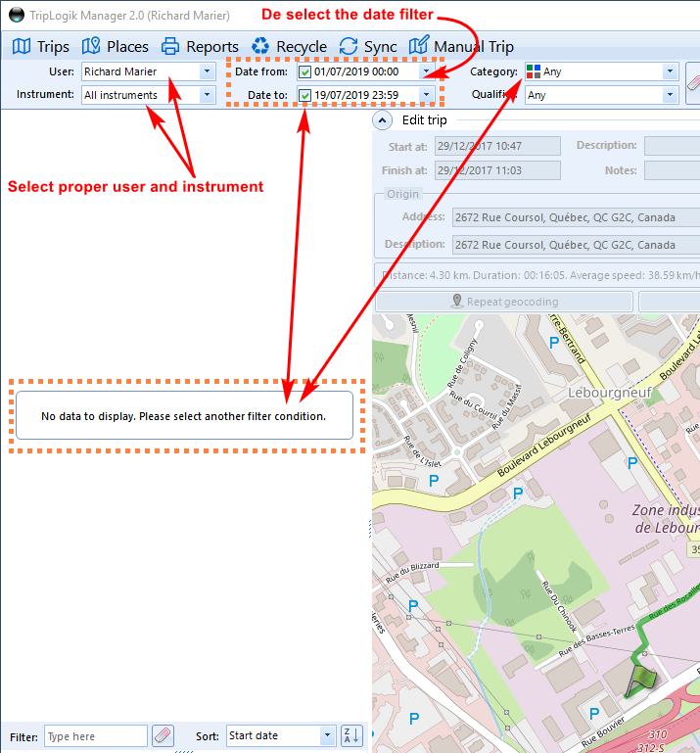This screenshot has width=700, height=753.
Task: Click the Rue du Blizzard label on map
Action: coord(412,572)
